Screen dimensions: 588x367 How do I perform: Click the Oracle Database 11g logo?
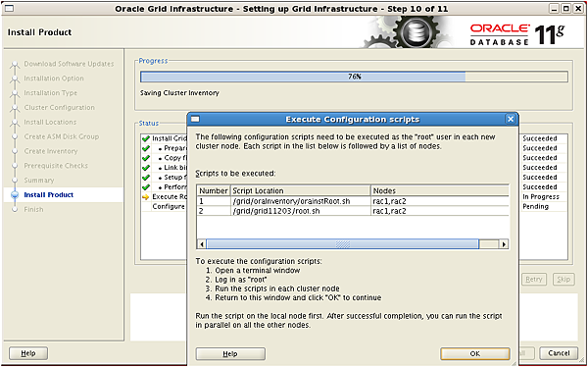pyautogui.click(x=516, y=34)
